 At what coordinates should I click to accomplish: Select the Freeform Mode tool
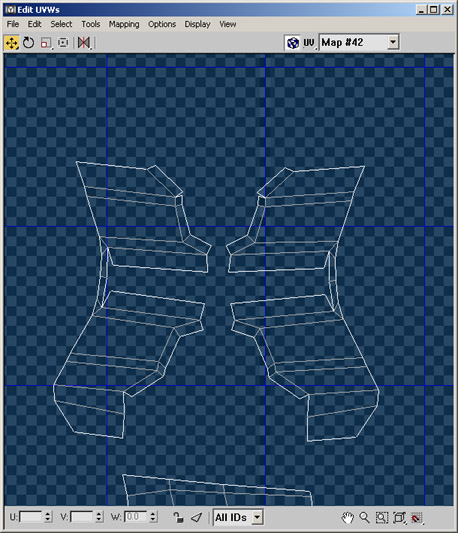tap(63, 43)
